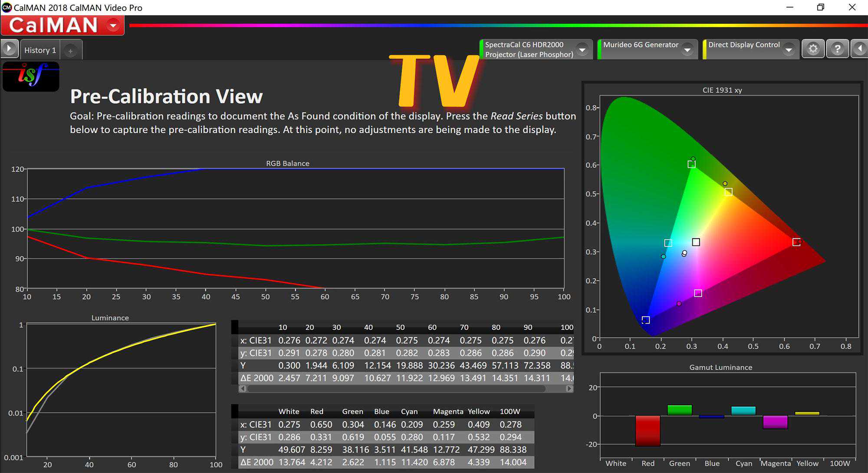Click the red bar in Gamut Luminance chart
Image resolution: width=868 pixels, height=473 pixels.
(x=648, y=430)
